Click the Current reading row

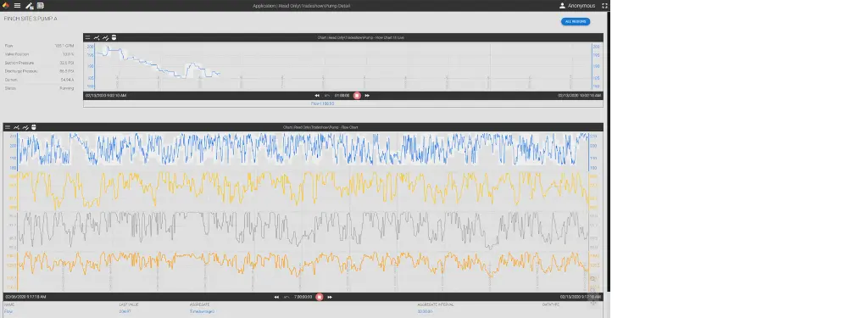coord(39,80)
